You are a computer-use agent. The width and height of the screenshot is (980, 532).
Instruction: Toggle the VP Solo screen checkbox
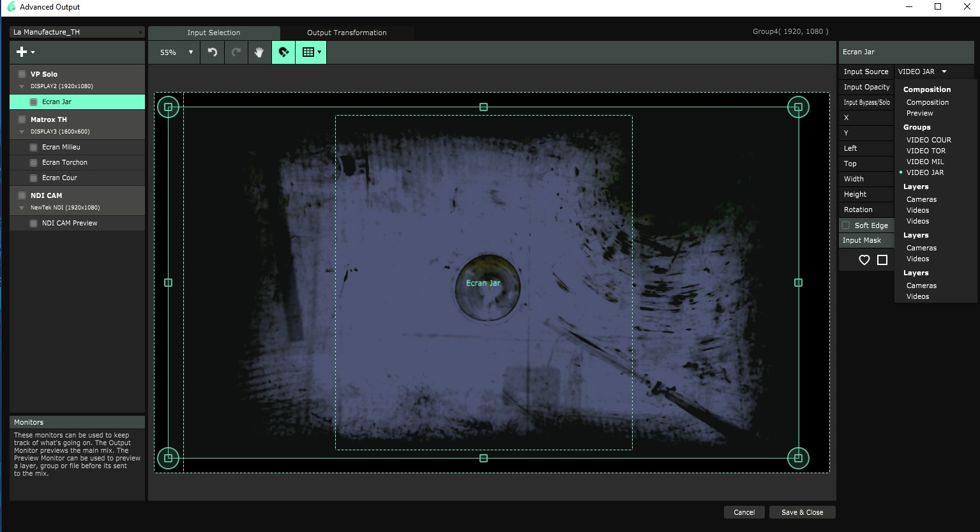point(22,74)
